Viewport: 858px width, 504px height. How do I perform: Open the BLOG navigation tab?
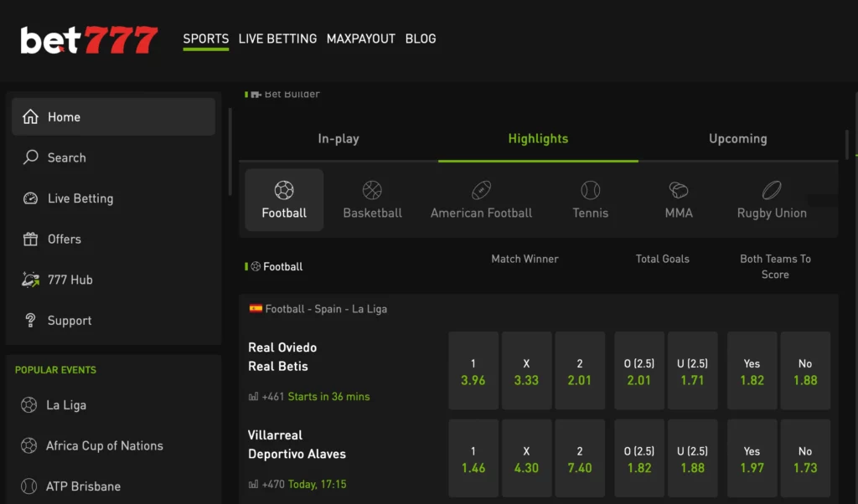(421, 39)
